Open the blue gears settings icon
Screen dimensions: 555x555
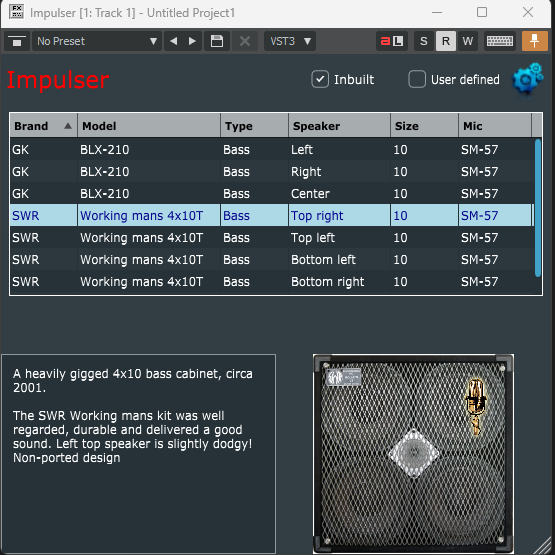point(527,79)
